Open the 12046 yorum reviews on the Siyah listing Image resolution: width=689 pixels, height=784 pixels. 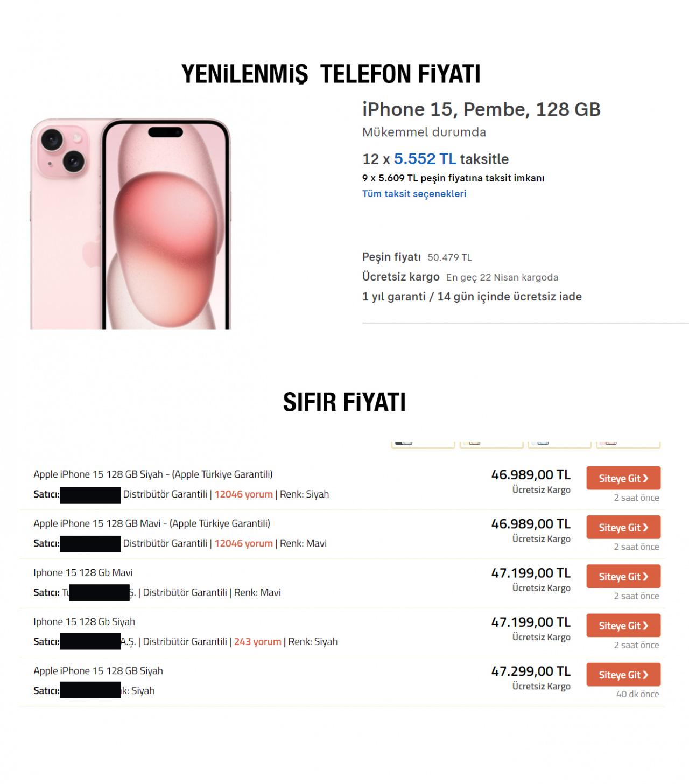243,494
